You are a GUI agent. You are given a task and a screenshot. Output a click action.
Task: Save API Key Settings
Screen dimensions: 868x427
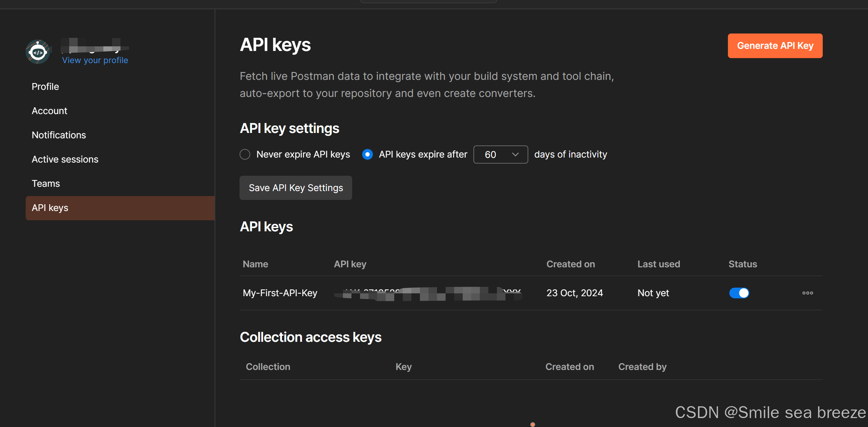pyautogui.click(x=296, y=188)
